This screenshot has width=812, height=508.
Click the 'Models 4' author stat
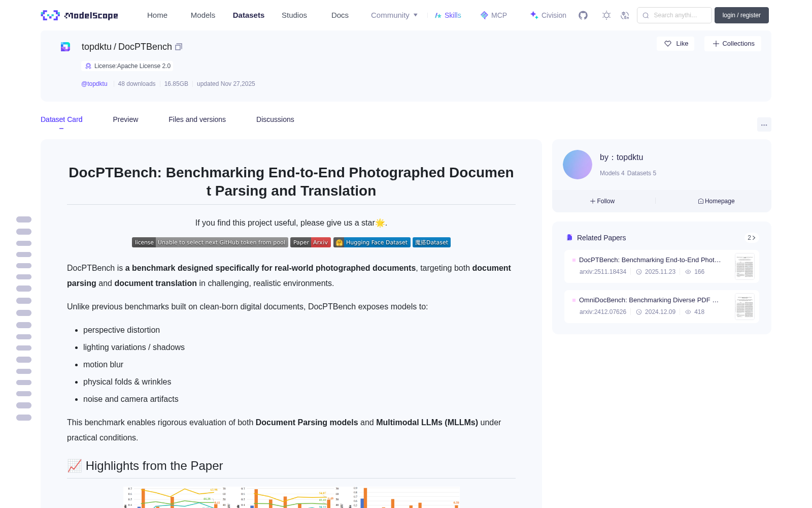[612, 173]
